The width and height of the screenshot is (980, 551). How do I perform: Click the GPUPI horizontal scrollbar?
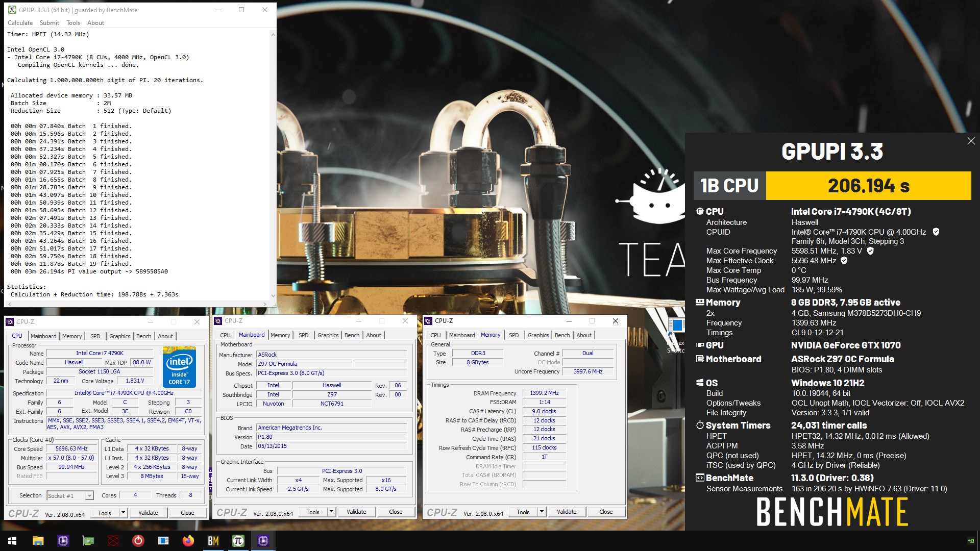(x=137, y=304)
